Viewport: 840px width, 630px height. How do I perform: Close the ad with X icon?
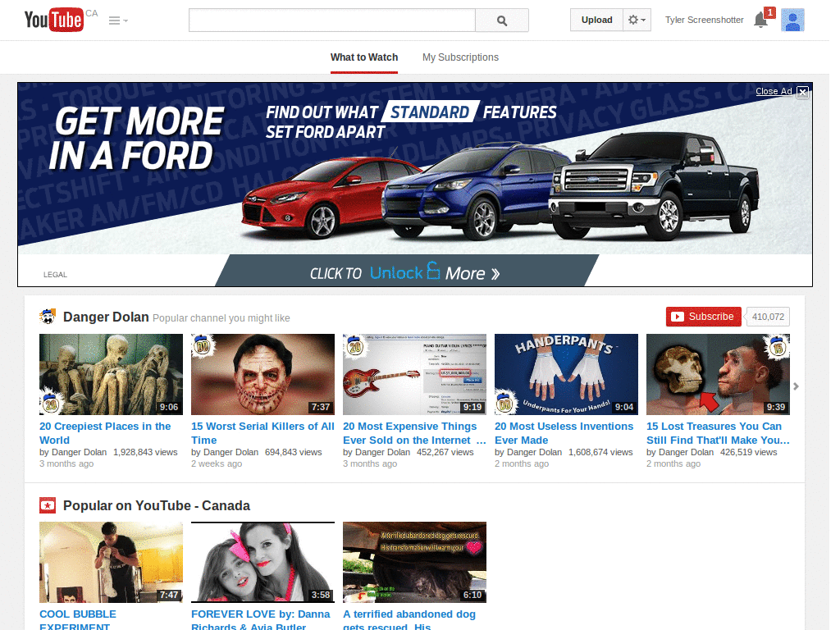[802, 92]
